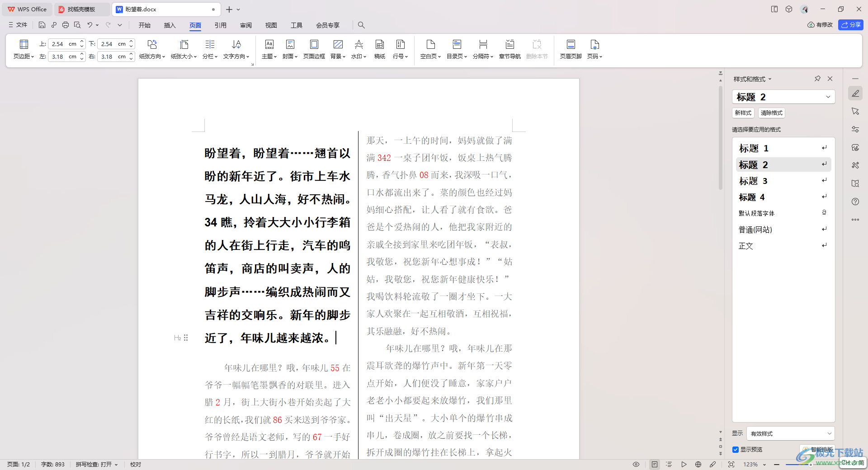Click the zoom out minus button

coord(777,464)
